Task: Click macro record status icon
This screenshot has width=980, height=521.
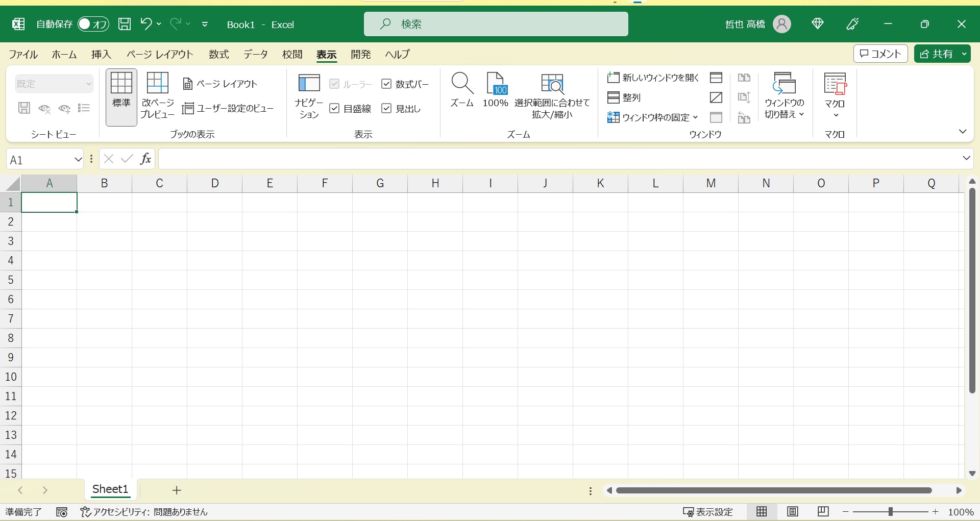Action: coord(62,512)
